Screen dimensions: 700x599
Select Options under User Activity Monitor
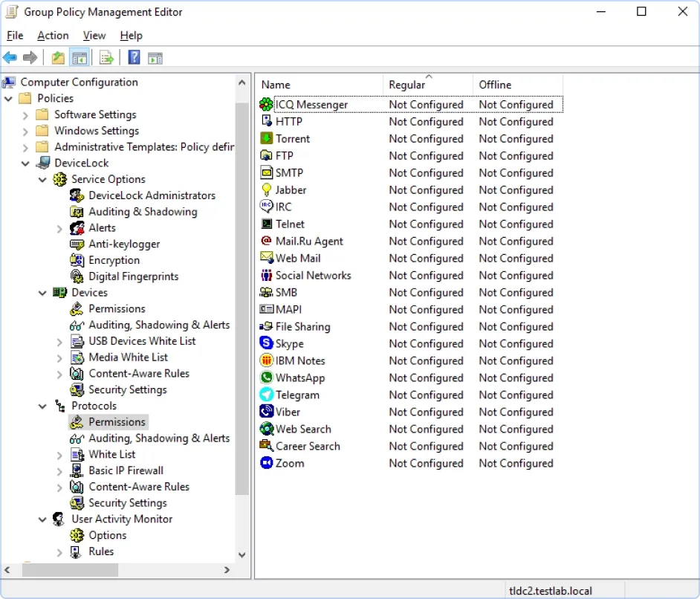[x=107, y=535]
